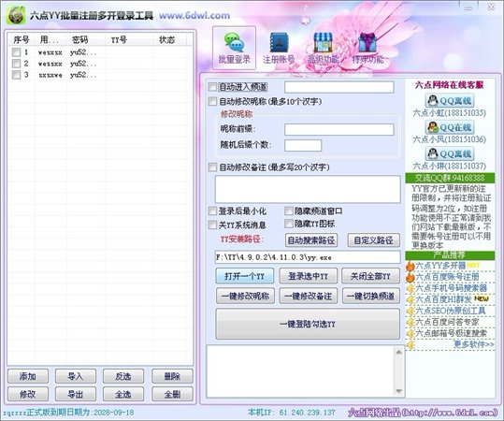Tick checkbox for account row 3
504x421 pixels.
click(x=16, y=75)
